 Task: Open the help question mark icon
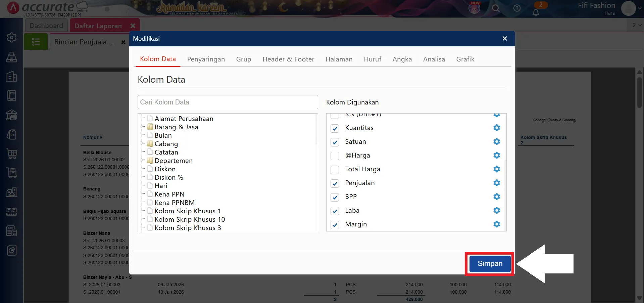click(x=517, y=8)
